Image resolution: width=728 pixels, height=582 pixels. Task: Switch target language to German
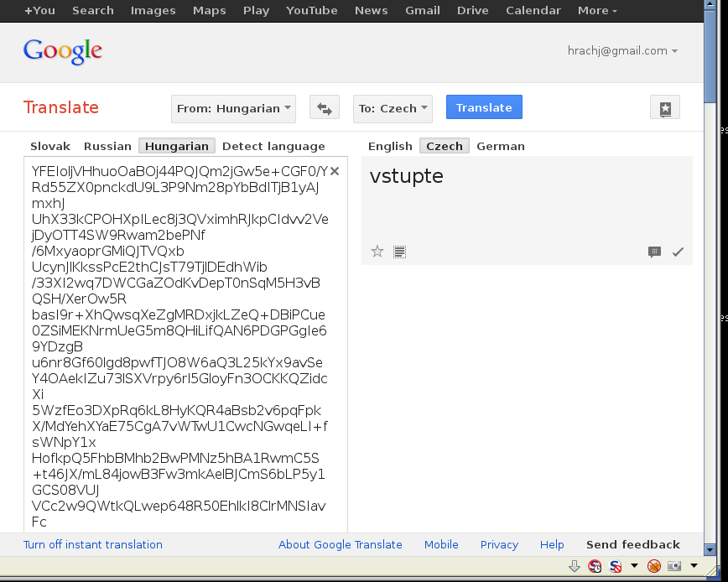(x=501, y=146)
